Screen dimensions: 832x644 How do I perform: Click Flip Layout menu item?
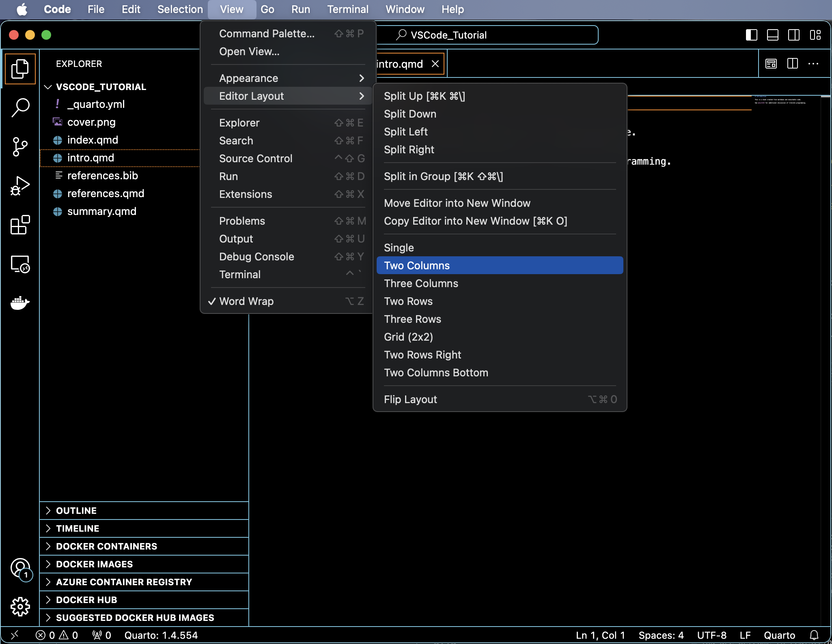[500, 399]
